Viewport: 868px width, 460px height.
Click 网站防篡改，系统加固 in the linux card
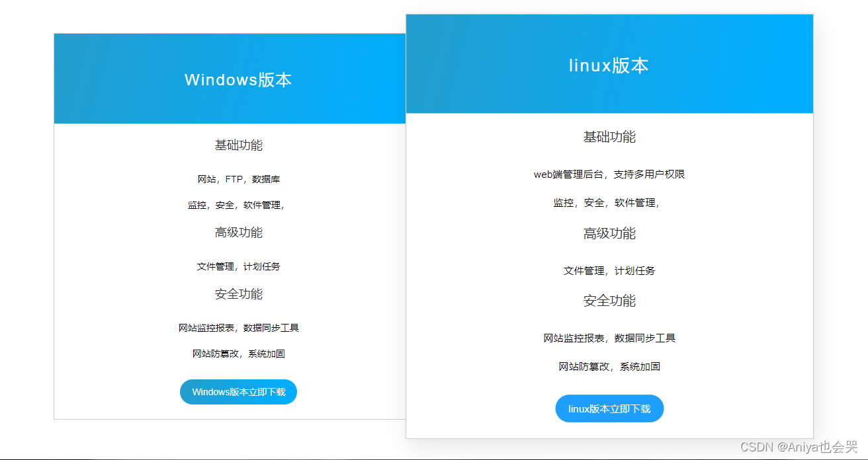coord(609,367)
